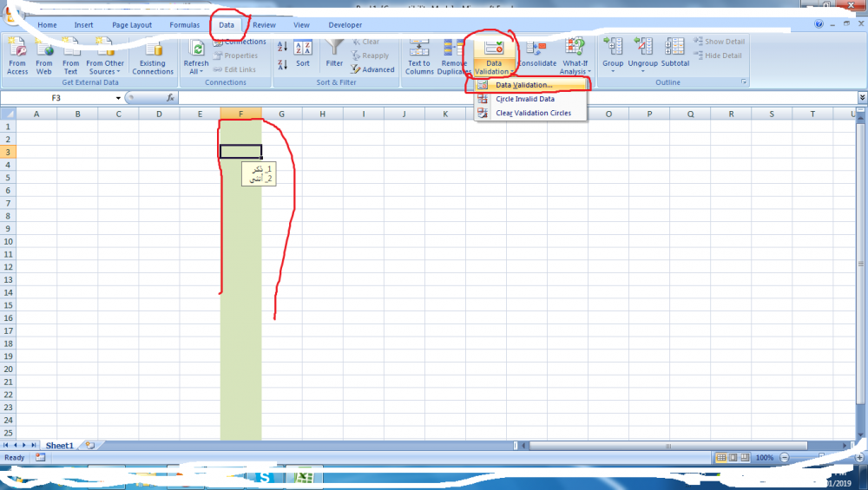Switch to Page Break Preview icon

(x=745, y=457)
